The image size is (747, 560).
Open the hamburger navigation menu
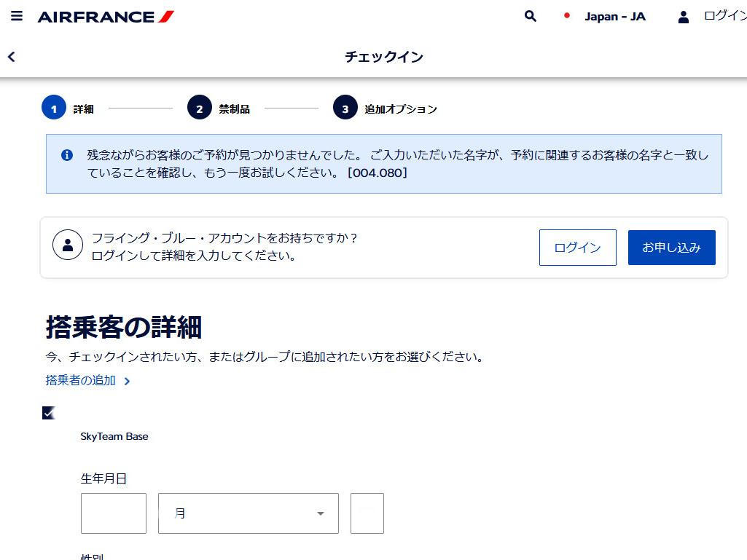pyautogui.click(x=17, y=16)
